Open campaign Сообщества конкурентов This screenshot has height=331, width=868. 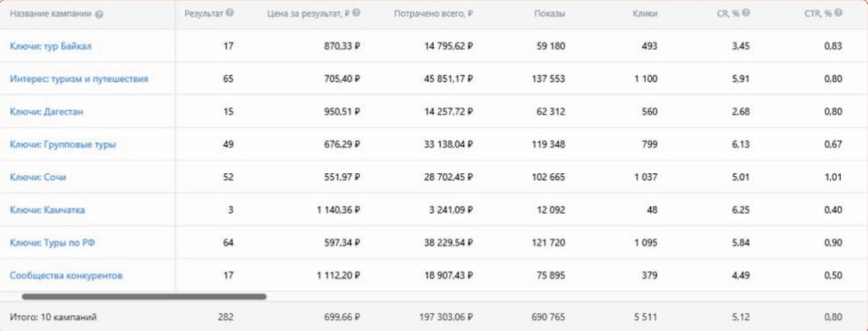66,275
